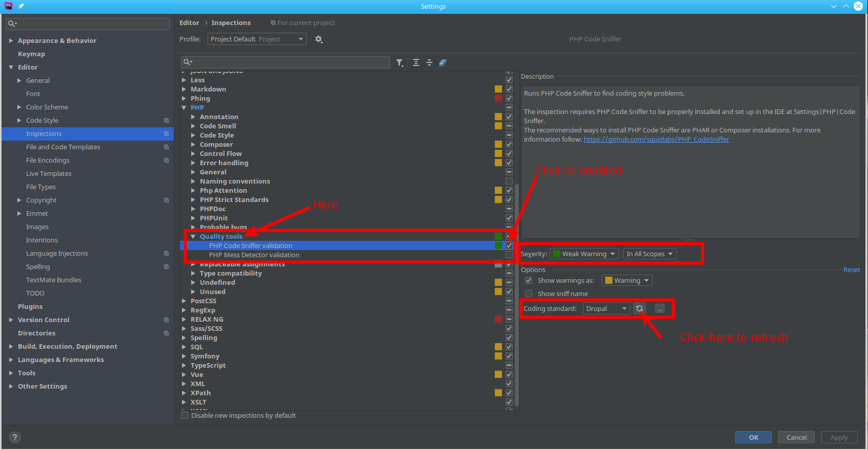This screenshot has width=868, height=450.
Task: Open File Types settings page
Action: click(41, 187)
